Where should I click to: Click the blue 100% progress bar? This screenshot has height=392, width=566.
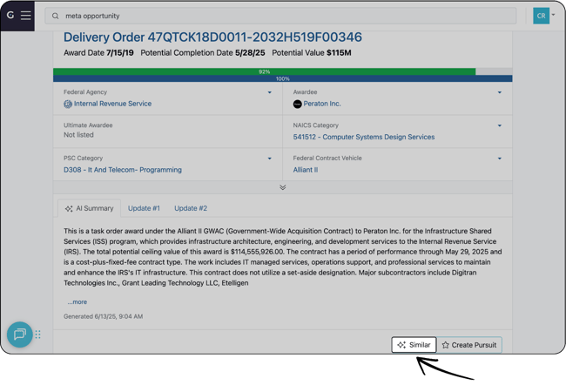283,78
